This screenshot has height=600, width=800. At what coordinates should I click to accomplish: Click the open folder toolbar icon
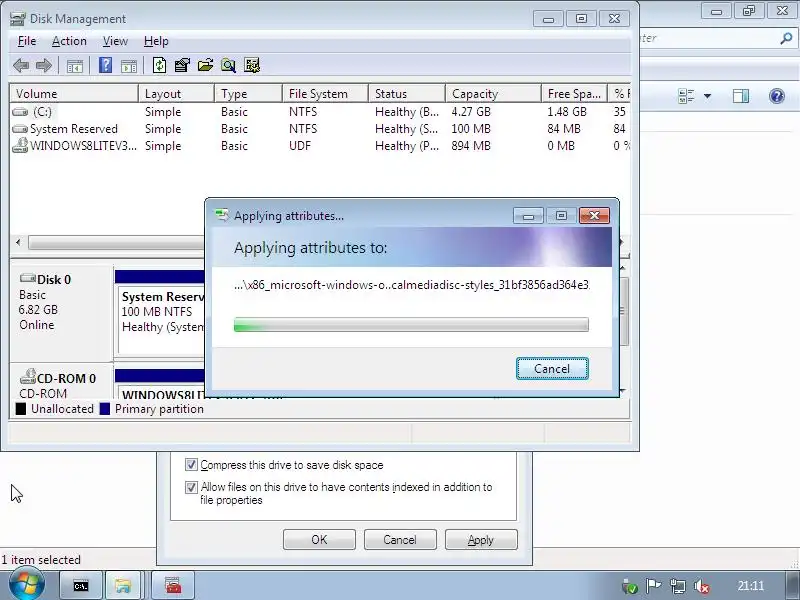click(x=205, y=65)
